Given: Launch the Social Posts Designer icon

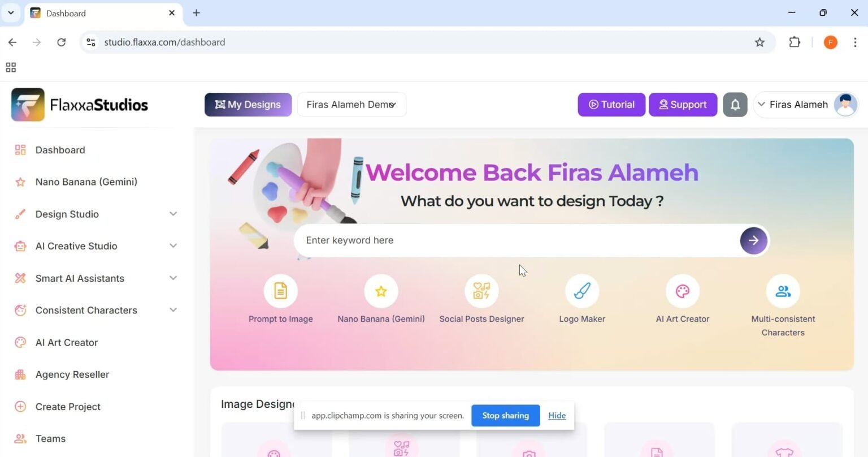Looking at the screenshot, I should (481, 291).
